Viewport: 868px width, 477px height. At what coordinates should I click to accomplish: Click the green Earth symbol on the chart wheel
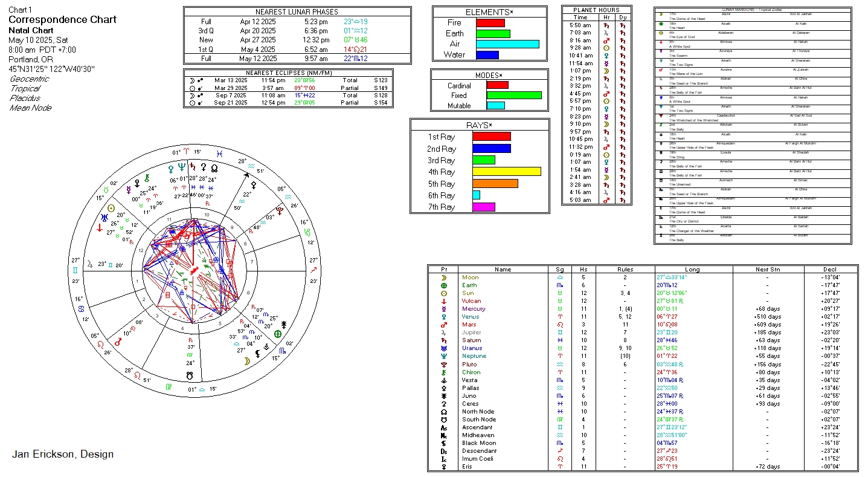(278, 334)
